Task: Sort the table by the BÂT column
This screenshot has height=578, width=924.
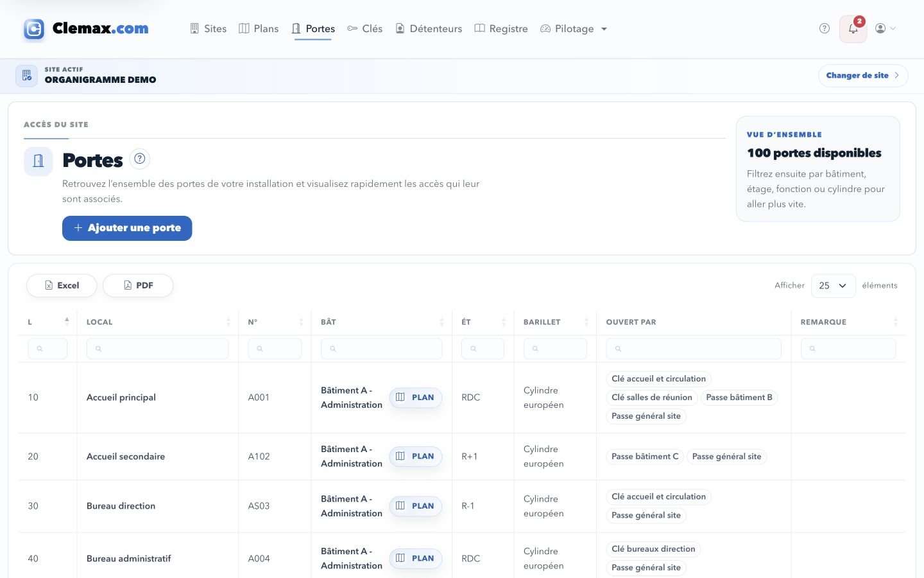Action: pyautogui.click(x=382, y=322)
